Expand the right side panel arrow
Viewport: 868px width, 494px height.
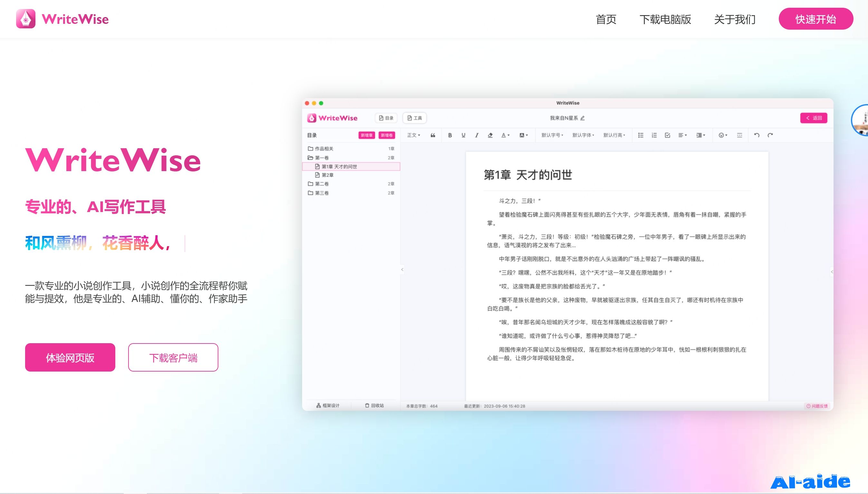click(x=831, y=272)
